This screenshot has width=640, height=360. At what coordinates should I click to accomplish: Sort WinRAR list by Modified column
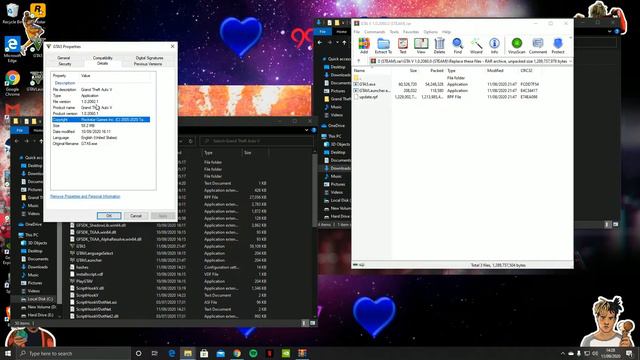495,71
